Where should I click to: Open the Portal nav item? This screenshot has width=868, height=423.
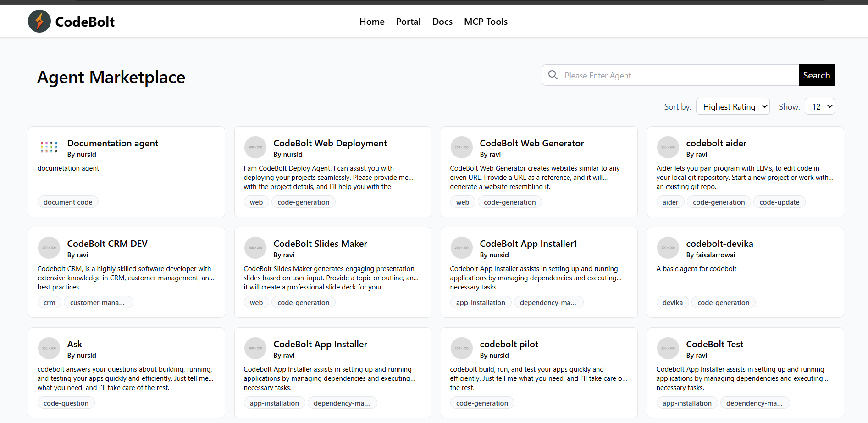408,22
